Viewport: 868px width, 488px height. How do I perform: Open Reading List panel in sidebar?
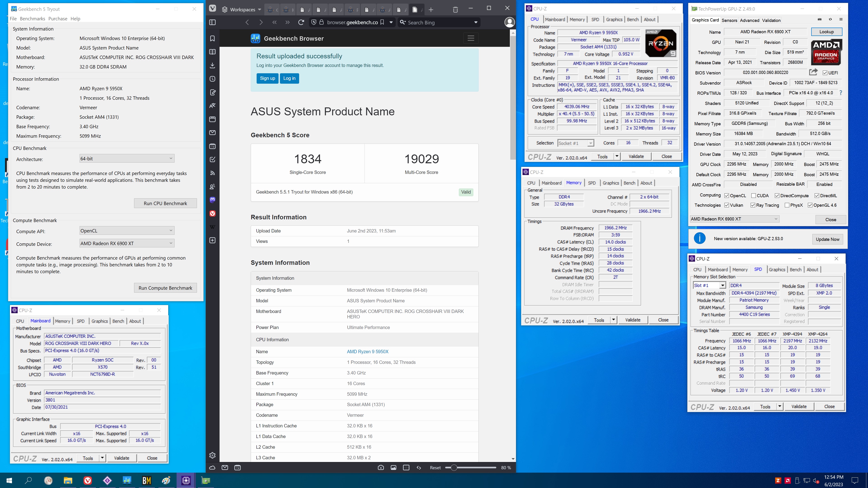[x=212, y=52]
